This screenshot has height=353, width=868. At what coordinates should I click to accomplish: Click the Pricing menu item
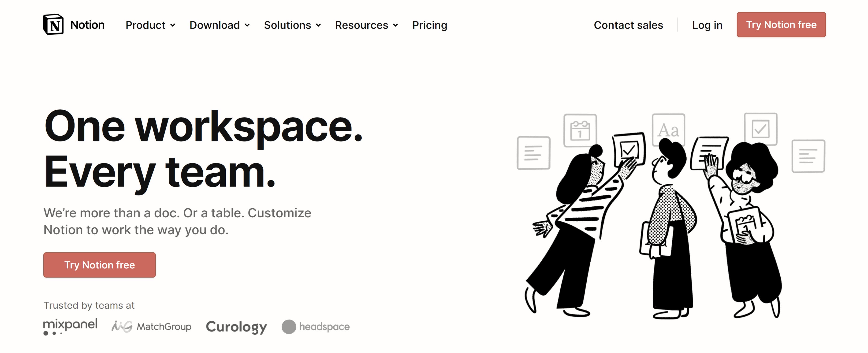[x=430, y=24]
